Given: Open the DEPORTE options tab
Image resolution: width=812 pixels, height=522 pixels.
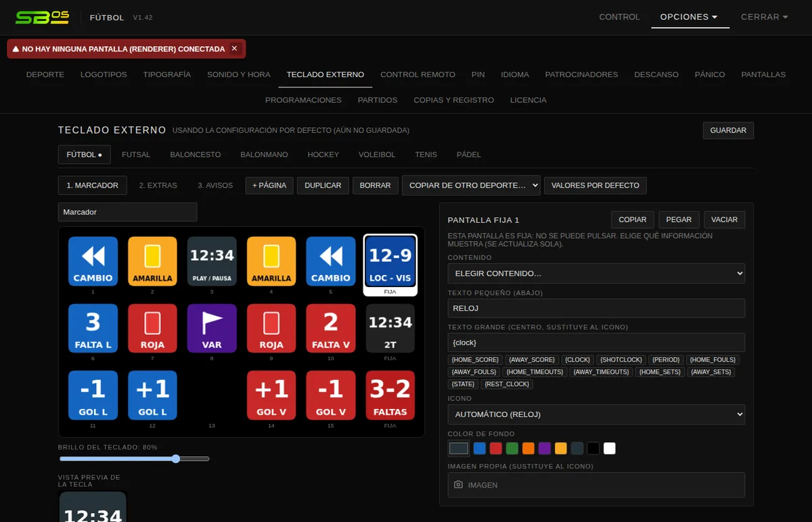Looking at the screenshot, I should point(45,74).
